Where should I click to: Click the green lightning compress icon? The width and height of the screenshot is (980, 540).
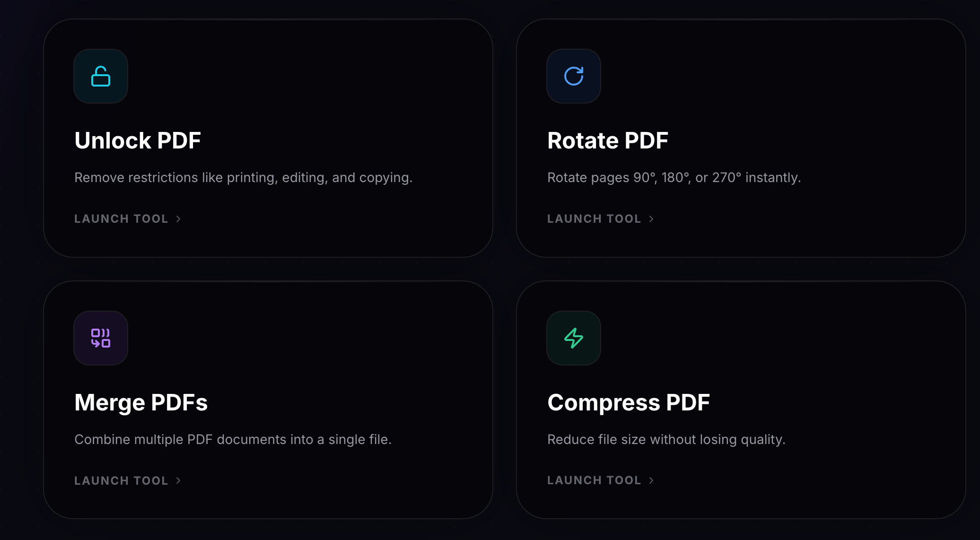573,338
